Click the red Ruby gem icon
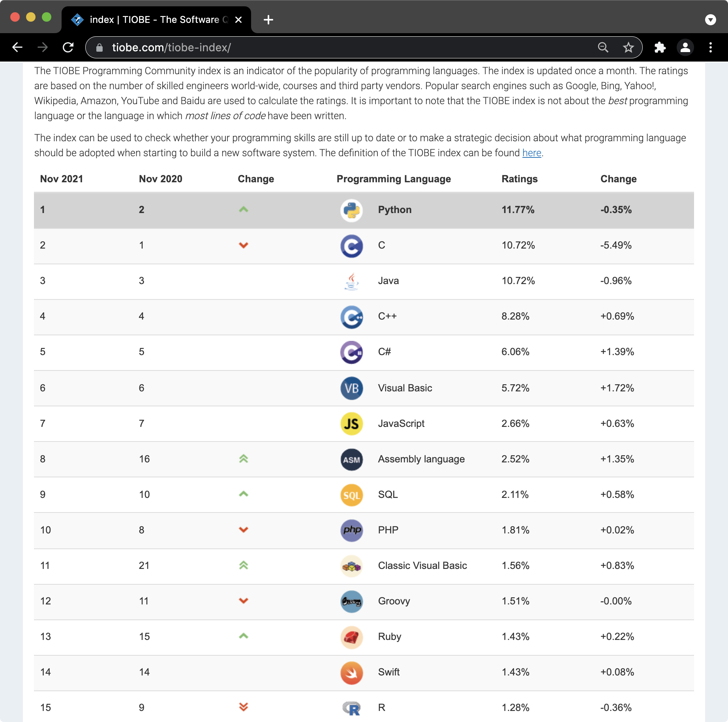 351,637
